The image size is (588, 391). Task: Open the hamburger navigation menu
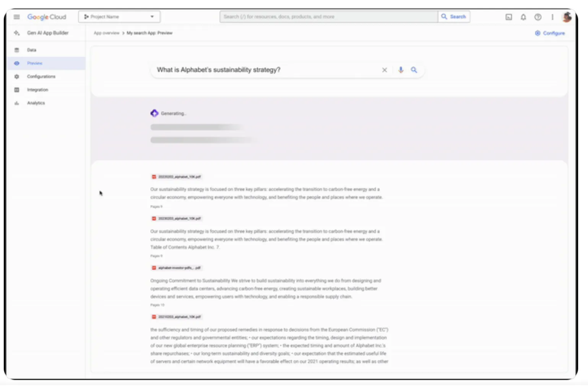(16, 17)
